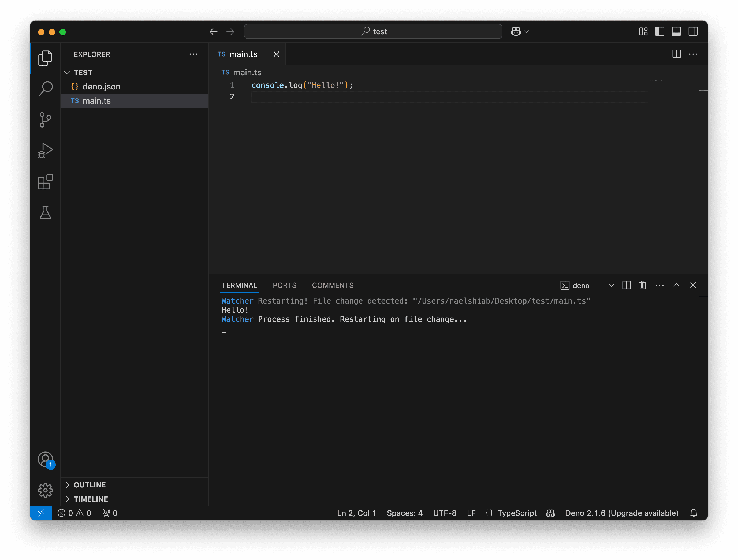
Task: Split the terminal
Action: point(626,285)
